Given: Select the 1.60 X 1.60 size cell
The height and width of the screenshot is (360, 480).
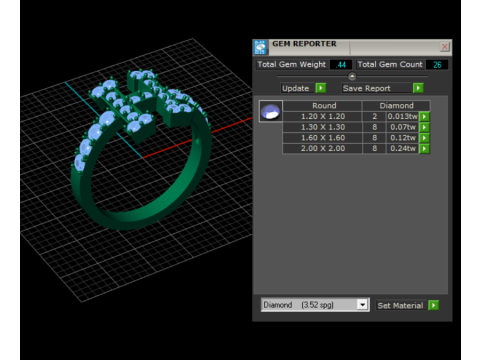Looking at the screenshot, I should (323, 138).
